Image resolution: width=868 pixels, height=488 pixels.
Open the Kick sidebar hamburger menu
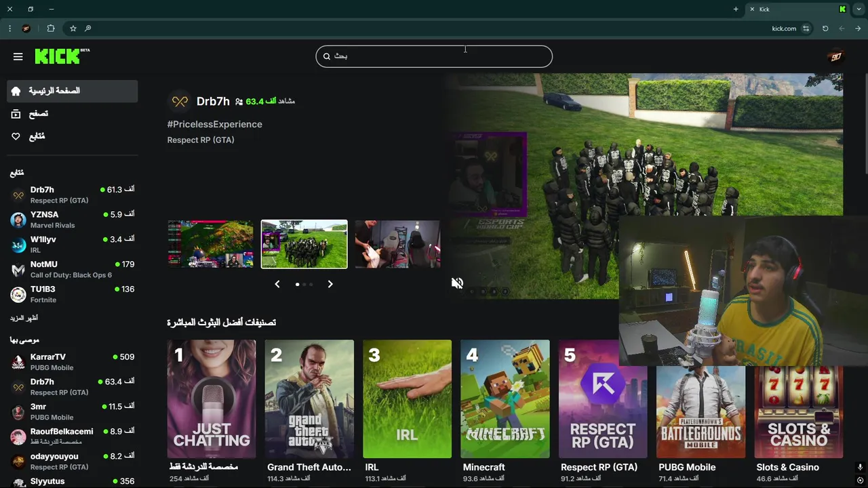point(18,57)
